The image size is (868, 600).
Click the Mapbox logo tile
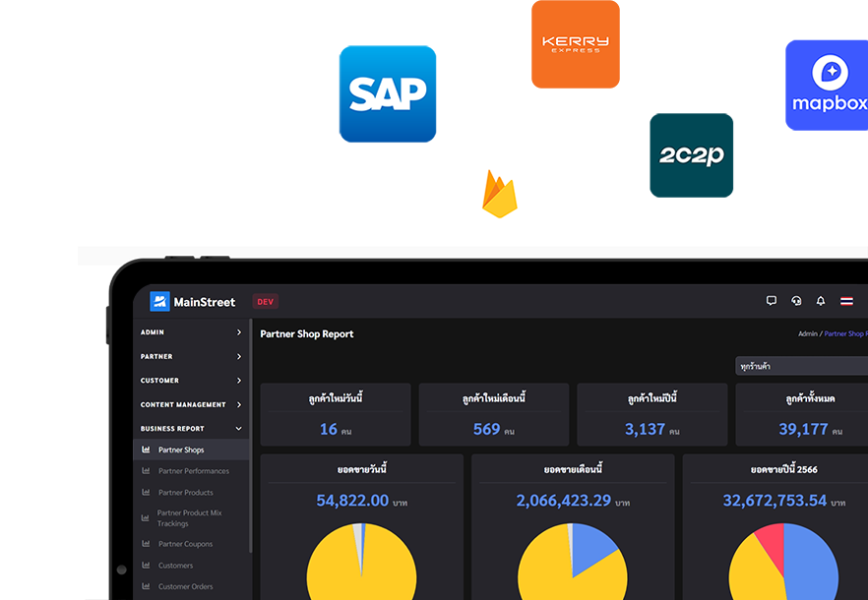827,87
